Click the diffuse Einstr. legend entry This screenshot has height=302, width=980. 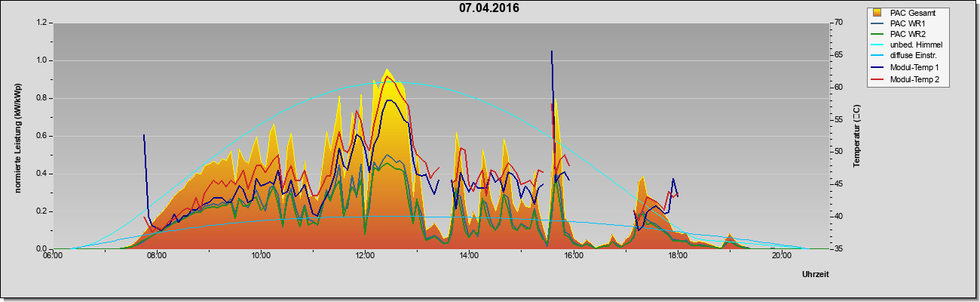(908, 57)
